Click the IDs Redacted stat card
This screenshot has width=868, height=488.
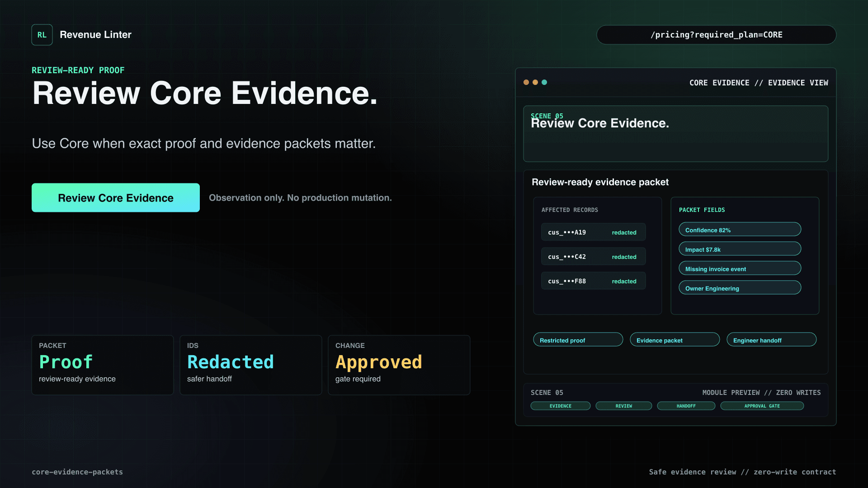pos(251,365)
